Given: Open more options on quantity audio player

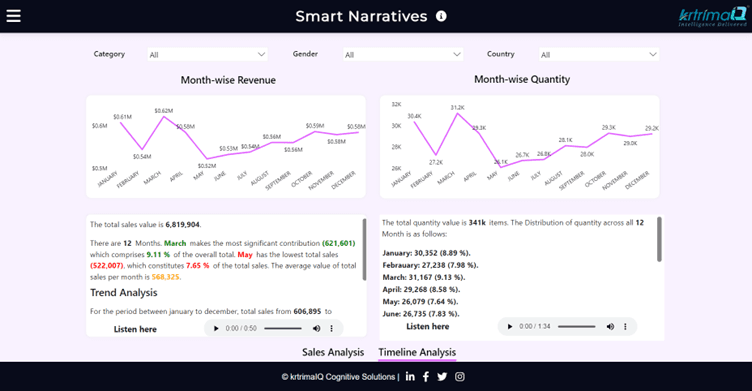Looking at the screenshot, I should point(625,327).
